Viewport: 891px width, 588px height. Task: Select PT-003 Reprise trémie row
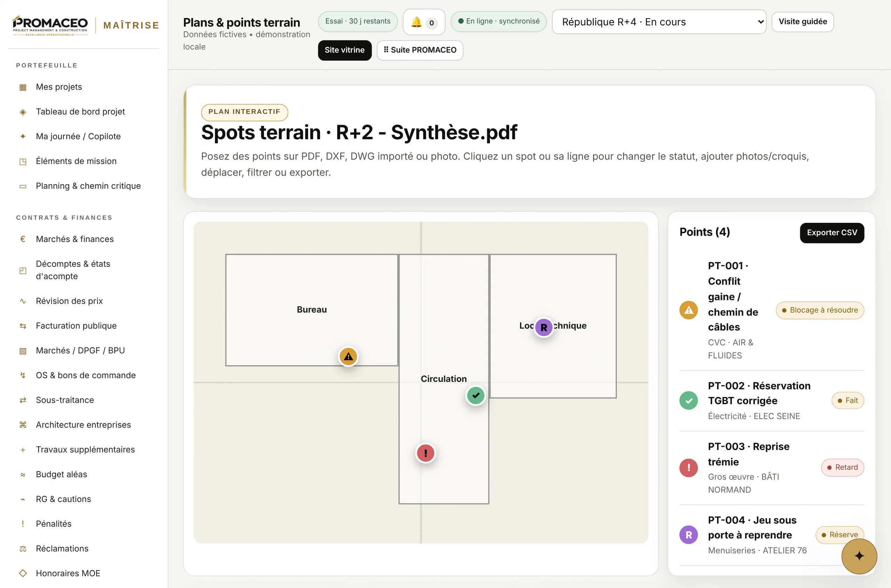tap(771, 468)
